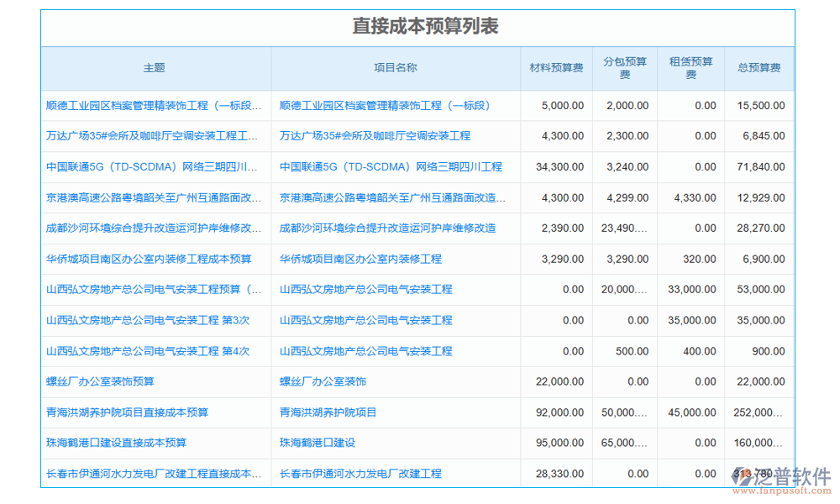Sort by the 主题 column header

(155, 68)
